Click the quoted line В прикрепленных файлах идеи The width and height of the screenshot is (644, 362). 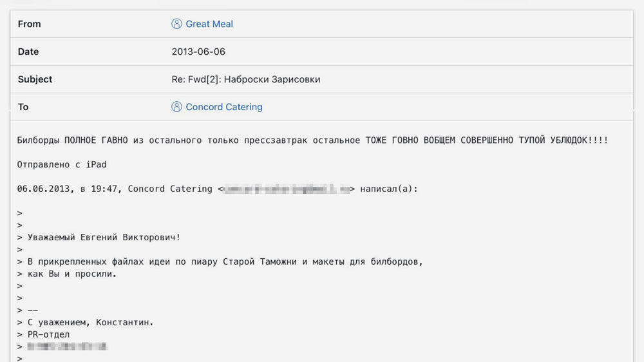point(225,262)
